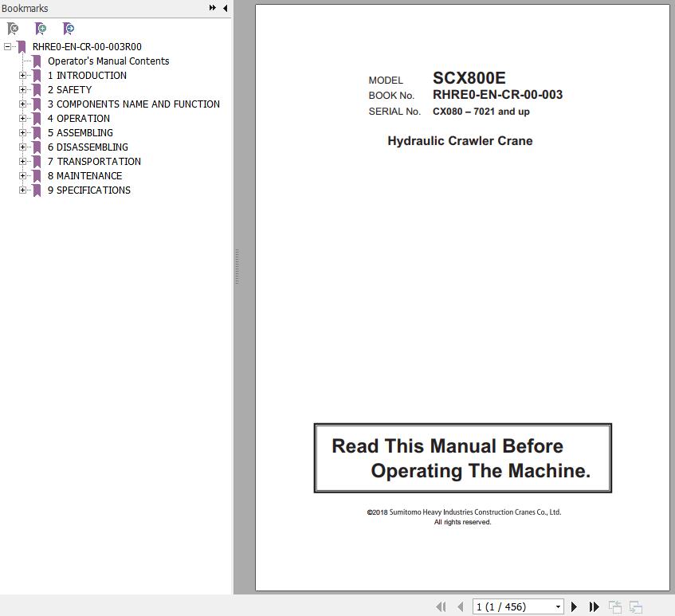Screen dimensions: 675x616
Task: Select the 1 INTRODUCTION bookmark label
Action: [87, 76]
